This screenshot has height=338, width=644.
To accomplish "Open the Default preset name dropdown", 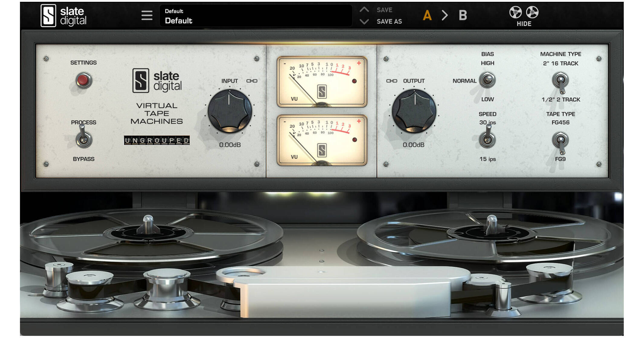I will (x=256, y=16).
